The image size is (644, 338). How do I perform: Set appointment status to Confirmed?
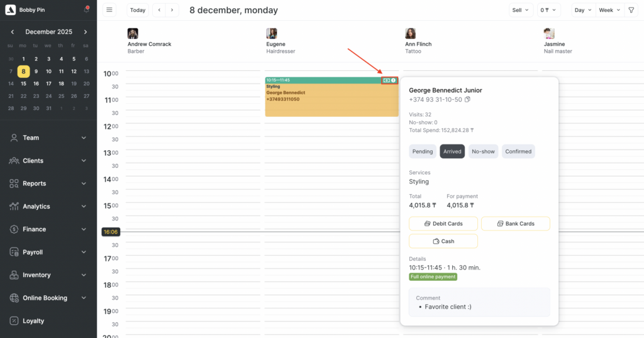(x=518, y=151)
